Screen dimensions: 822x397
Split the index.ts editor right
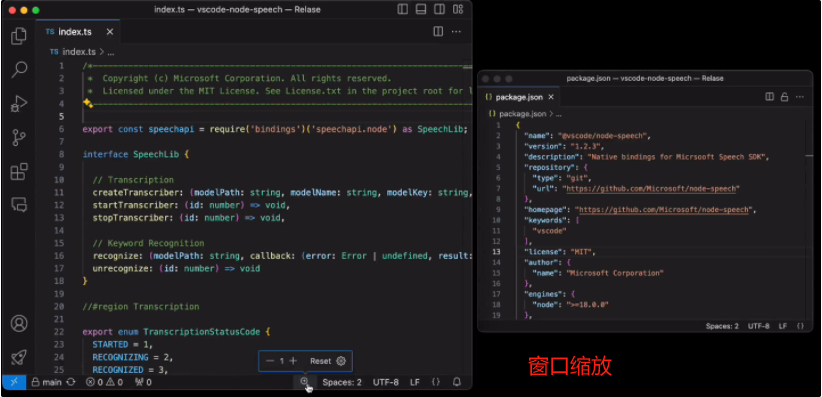(x=438, y=31)
